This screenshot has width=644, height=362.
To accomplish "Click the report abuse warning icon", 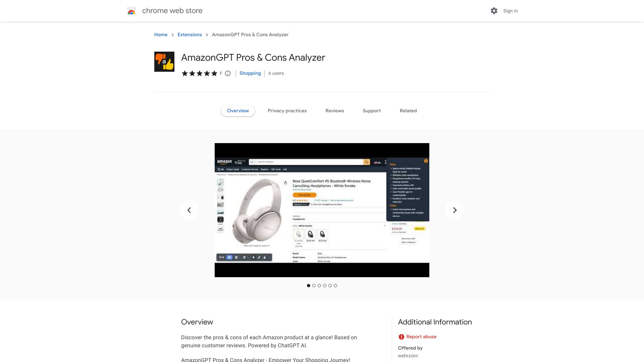I will coord(400,337).
